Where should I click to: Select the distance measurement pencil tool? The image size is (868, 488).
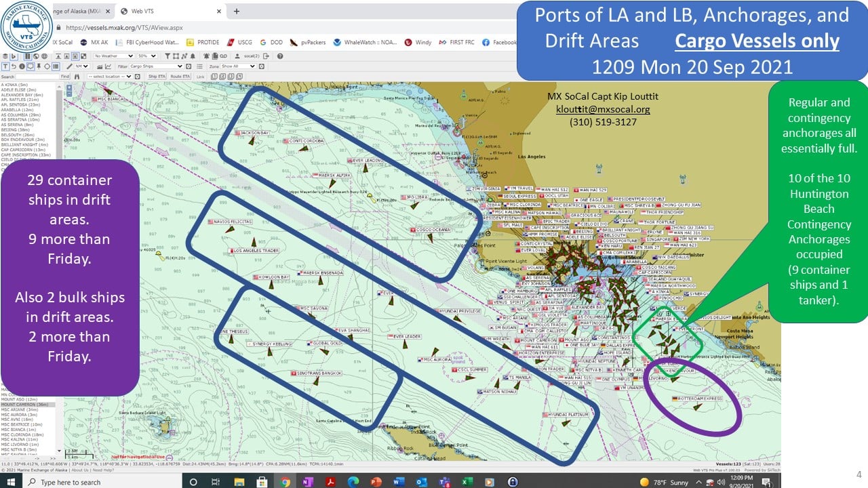tap(69, 66)
